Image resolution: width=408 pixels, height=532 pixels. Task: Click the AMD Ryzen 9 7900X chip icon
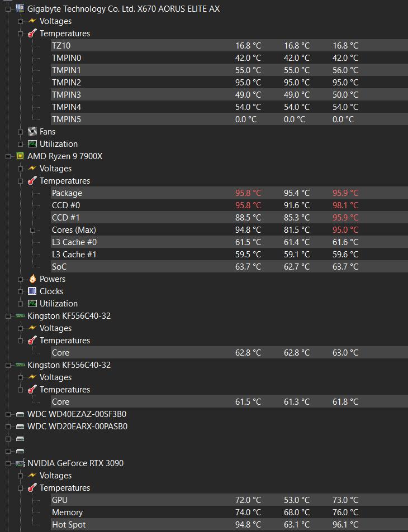coord(20,156)
